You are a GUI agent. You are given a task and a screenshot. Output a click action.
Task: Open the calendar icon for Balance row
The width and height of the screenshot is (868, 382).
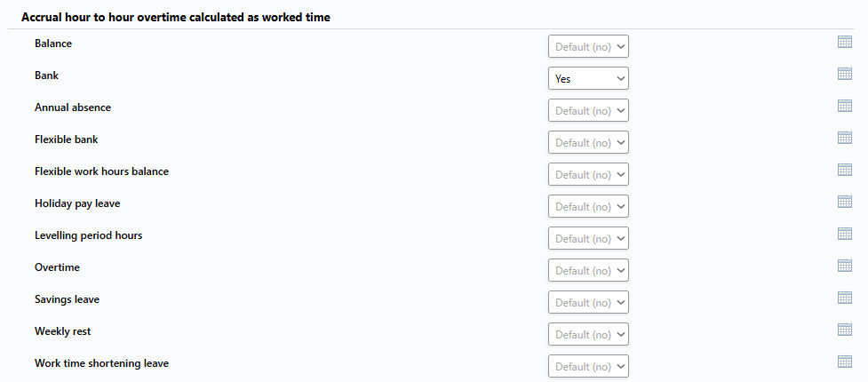(845, 42)
